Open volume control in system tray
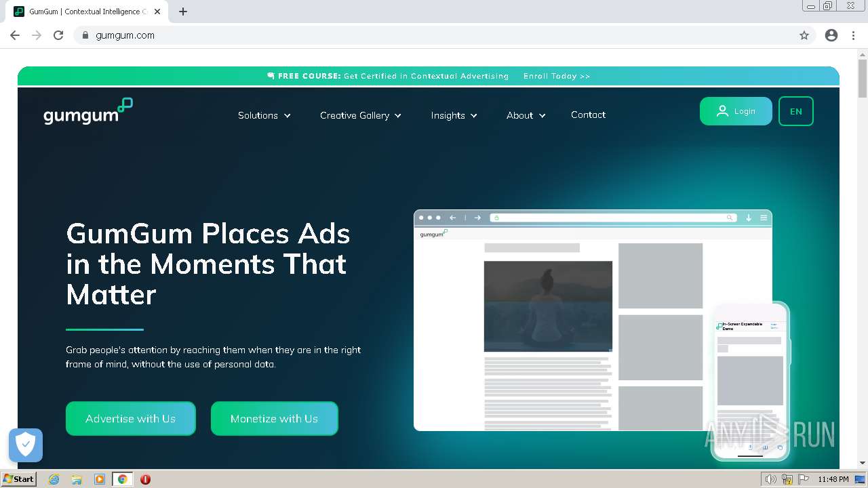This screenshot has width=868, height=488. point(771,479)
